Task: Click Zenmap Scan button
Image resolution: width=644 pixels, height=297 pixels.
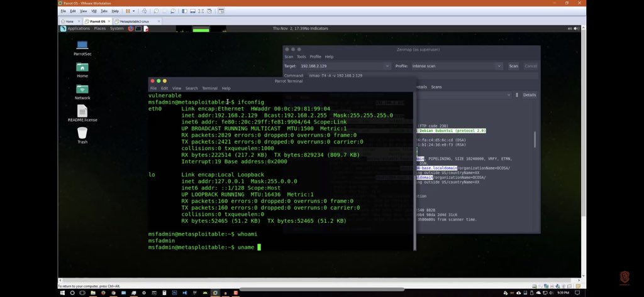Action: point(513,66)
